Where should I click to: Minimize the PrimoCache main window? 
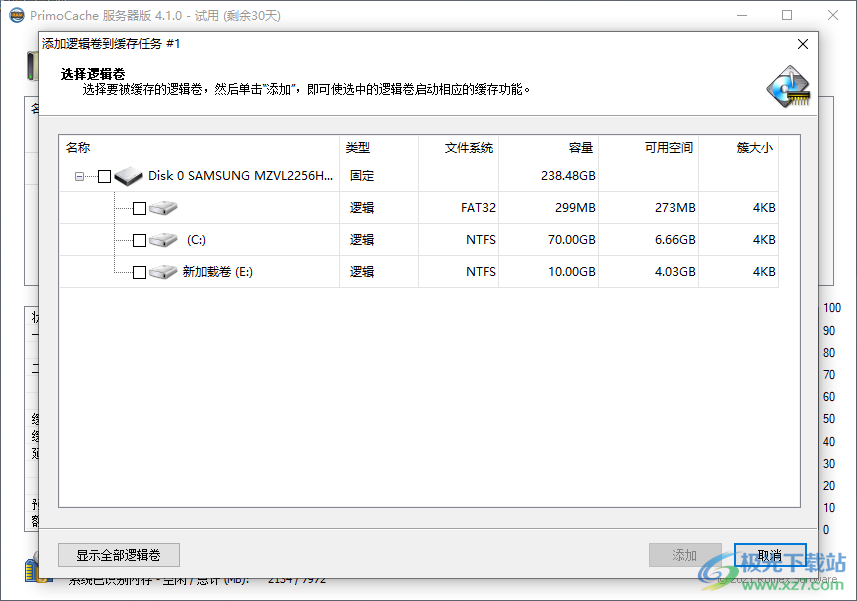point(742,15)
